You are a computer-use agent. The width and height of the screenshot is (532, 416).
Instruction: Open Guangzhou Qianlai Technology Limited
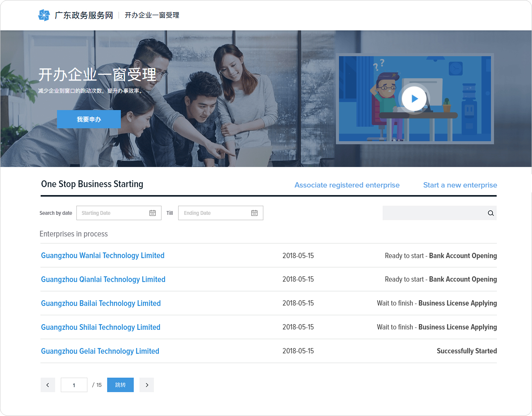[103, 279]
